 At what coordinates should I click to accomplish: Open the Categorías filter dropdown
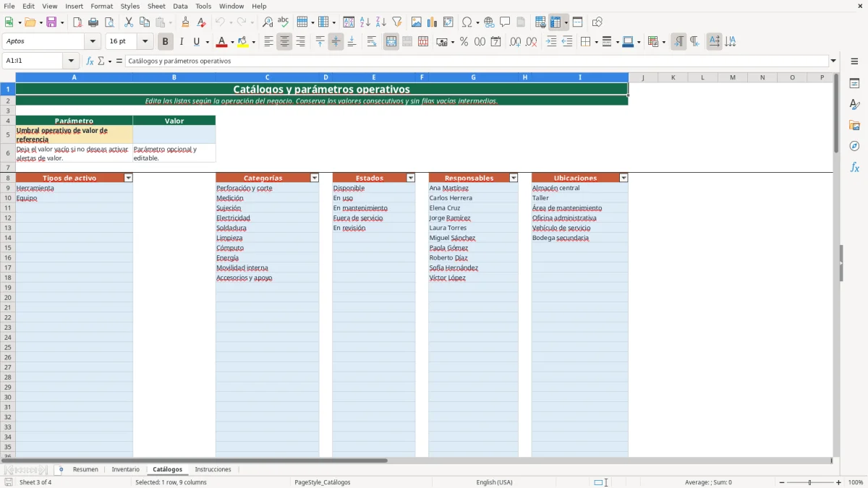315,178
